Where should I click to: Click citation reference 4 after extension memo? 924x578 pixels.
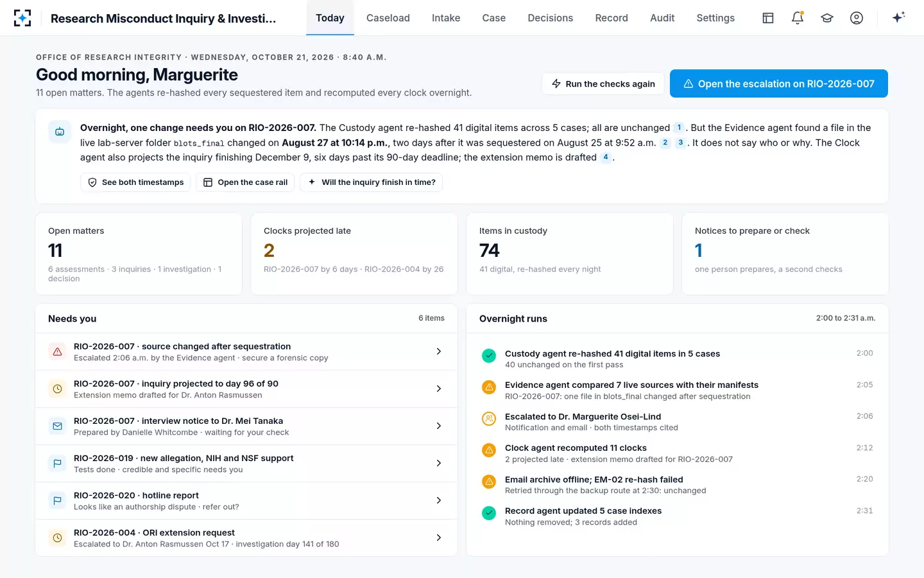tap(606, 157)
